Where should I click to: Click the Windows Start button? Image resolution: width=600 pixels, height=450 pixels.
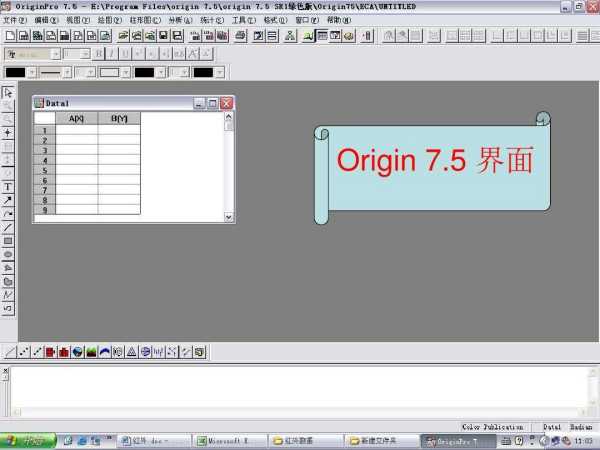click(x=28, y=441)
